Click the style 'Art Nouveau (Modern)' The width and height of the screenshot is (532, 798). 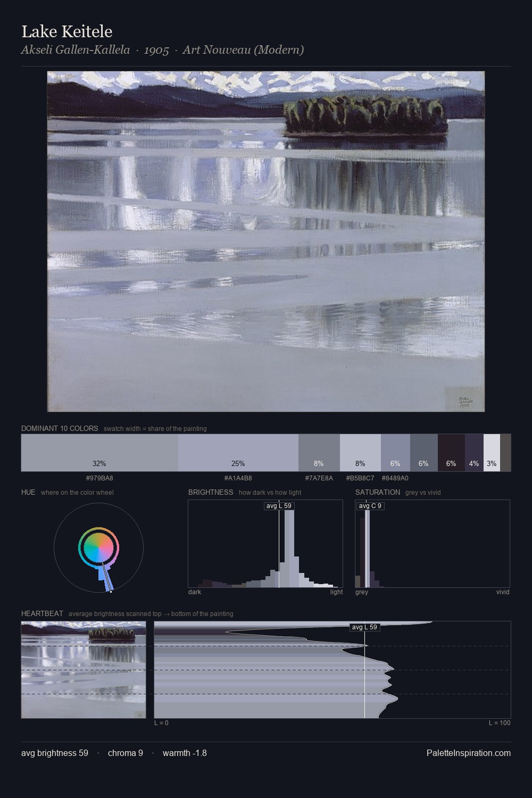243,50
